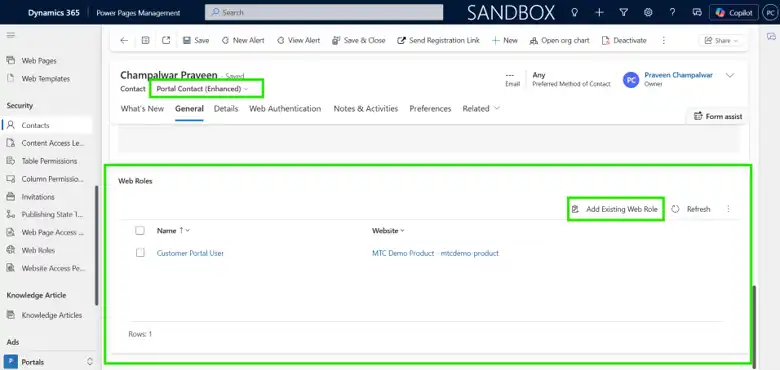Deactivate the contact record
780x370 pixels.
tap(624, 40)
